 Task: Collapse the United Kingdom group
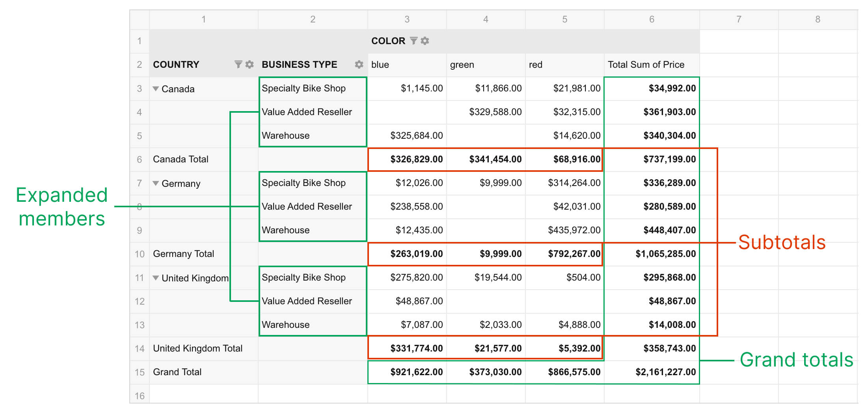[156, 278]
